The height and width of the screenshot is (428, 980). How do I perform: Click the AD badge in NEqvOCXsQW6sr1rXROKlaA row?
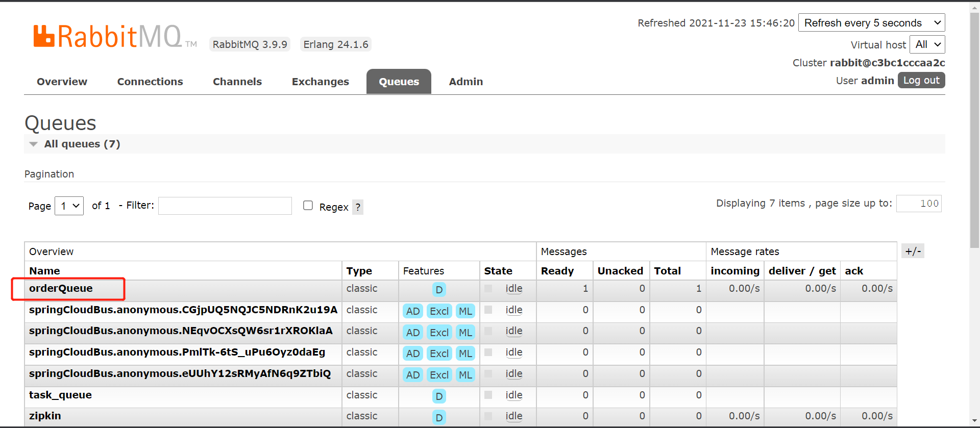click(x=413, y=333)
